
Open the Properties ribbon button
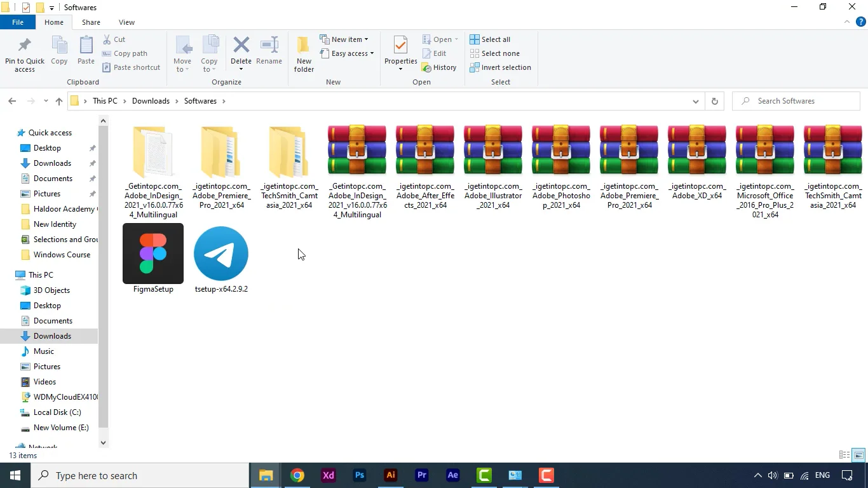click(x=400, y=54)
